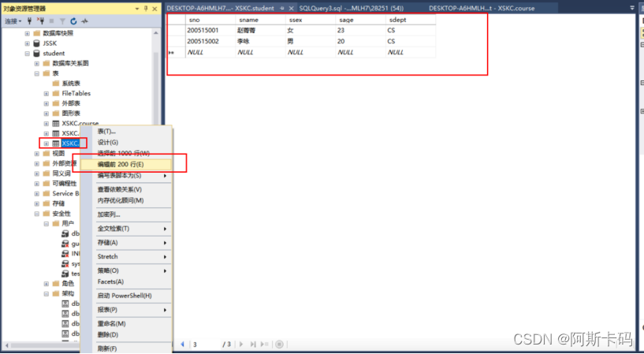Screen dimensions: 644x354
Task: Expand the 图形表 folder
Action: (x=47, y=114)
